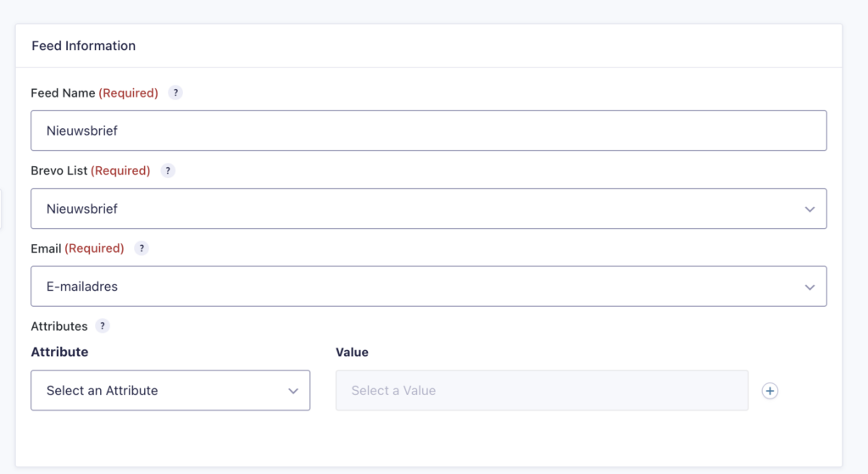
Task: Click the chevron in Select an Attribute box
Action: (293, 391)
